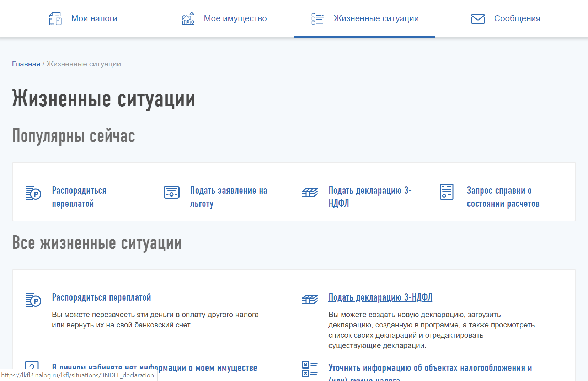Click the Жизненные ситуации list icon
588x381 pixels.
coord(317,18)
